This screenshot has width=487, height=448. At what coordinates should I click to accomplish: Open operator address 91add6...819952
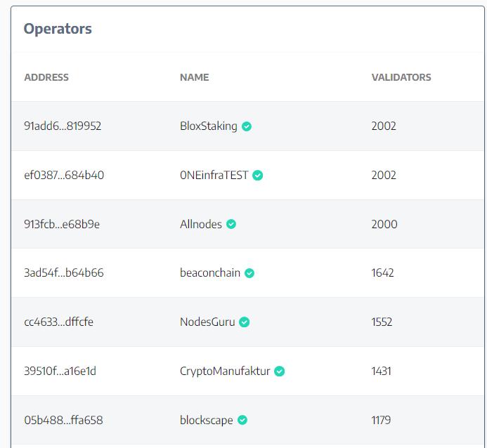coord(63,126)
